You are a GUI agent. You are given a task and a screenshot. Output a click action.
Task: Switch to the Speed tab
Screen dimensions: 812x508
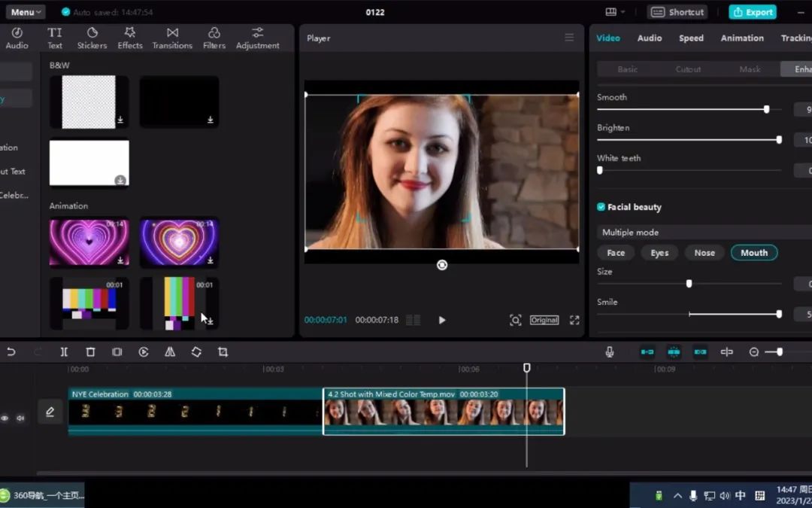(x=691, y=38)
